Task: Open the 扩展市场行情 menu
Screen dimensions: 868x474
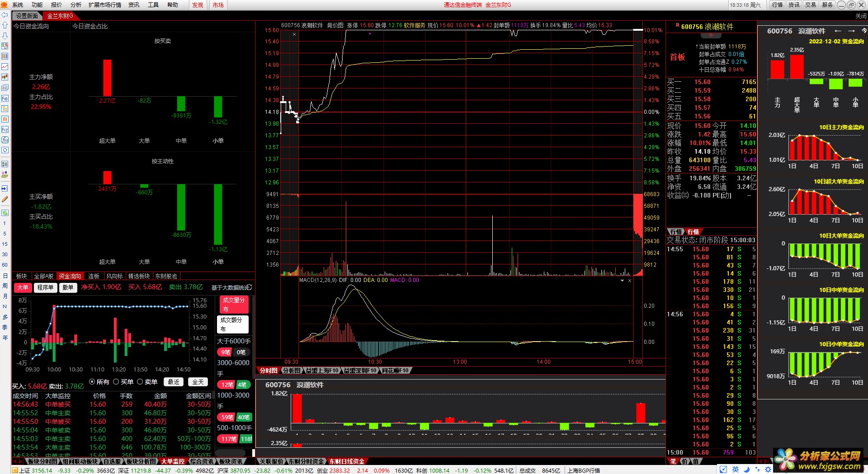Action: tap(105, 5)
